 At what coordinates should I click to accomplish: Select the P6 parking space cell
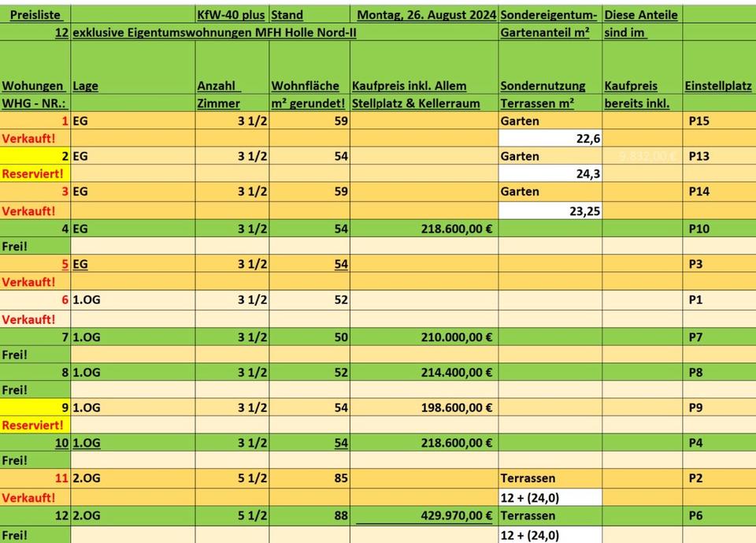717,515
